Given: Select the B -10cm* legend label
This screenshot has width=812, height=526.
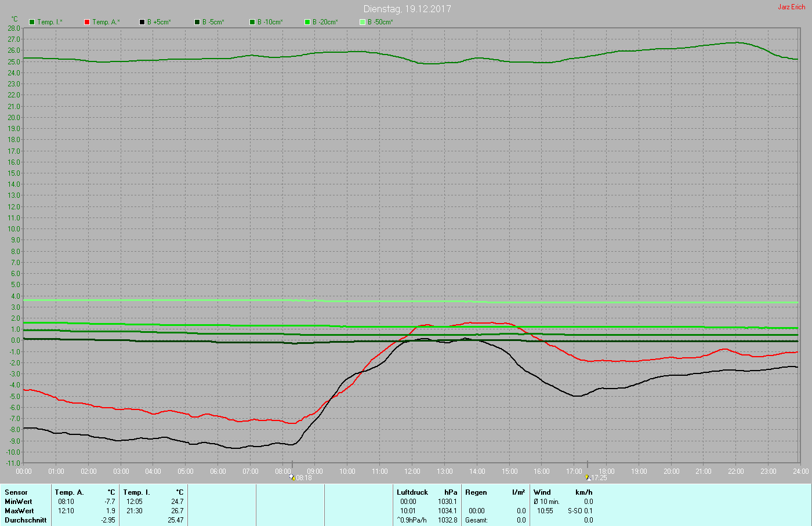Looking at the screenshot, I should point(270,22).
